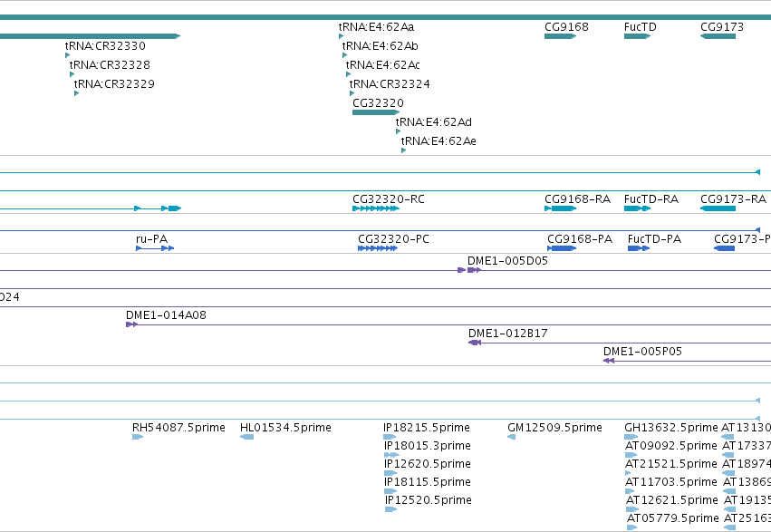Select the CG32320 gene bar
Screen dimensions: 771x532
376,112
